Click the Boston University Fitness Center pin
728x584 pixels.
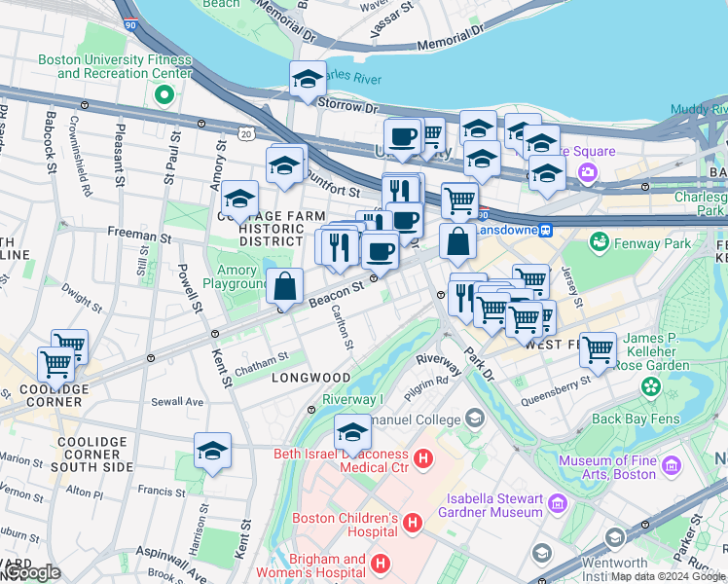[x=164, y=95]
